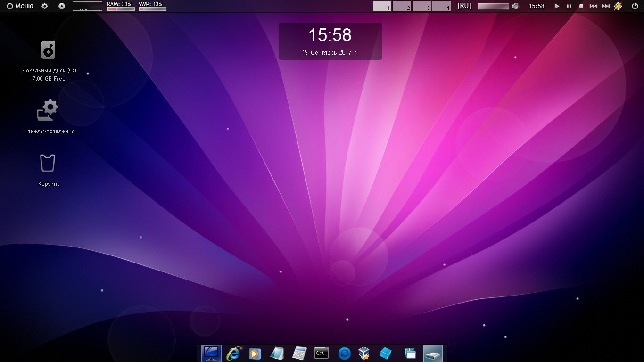
Task: Click the disc icon in top bar
Action: click(x=62, y=6)
